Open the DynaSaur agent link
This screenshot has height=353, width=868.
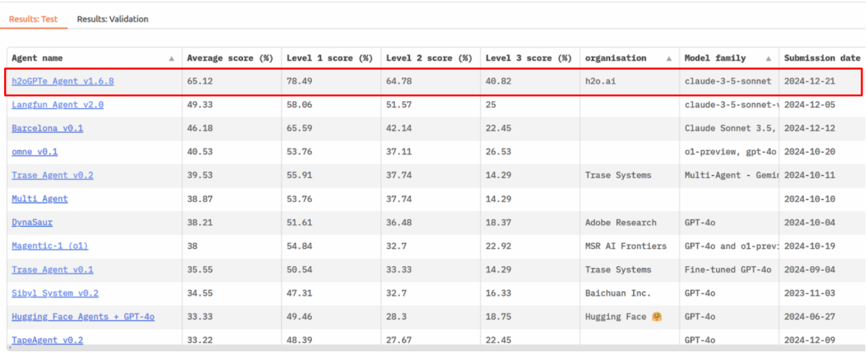click(32, 223)
